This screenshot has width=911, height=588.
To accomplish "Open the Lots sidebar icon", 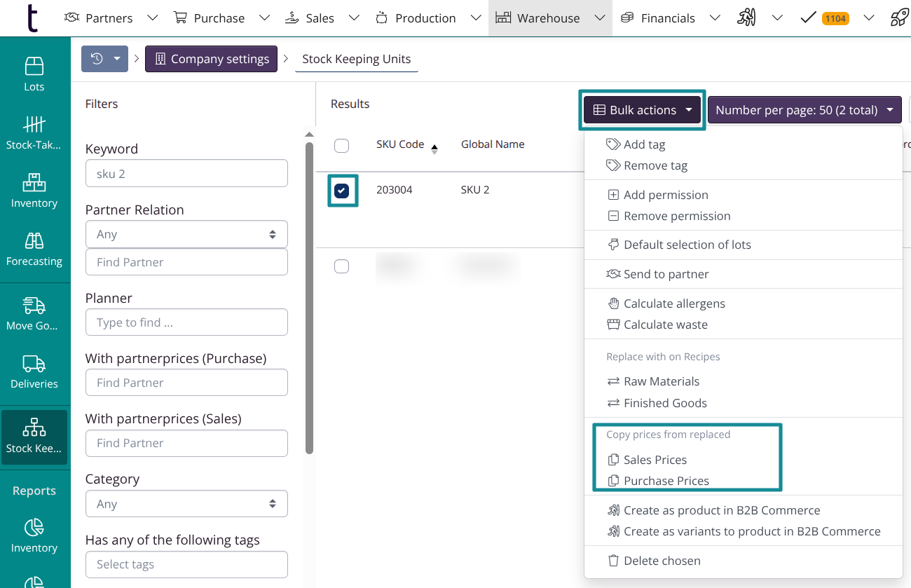I will [34, 66].
